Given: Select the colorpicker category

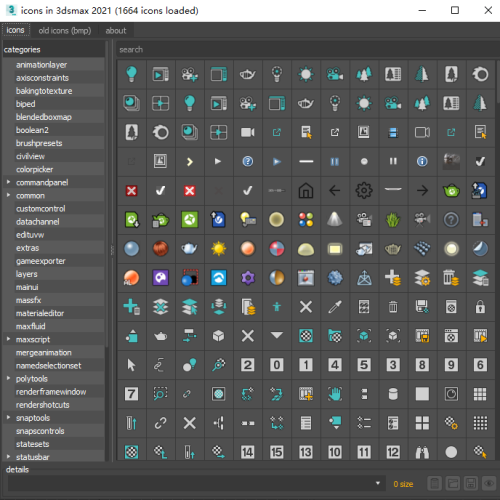Looking at the screenshot, I should [35, 169].
